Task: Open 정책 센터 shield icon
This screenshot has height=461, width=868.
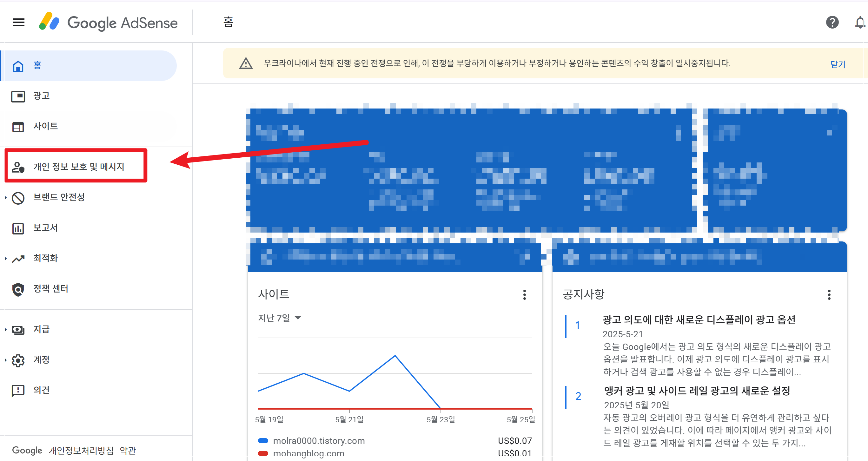Action: 18,289
